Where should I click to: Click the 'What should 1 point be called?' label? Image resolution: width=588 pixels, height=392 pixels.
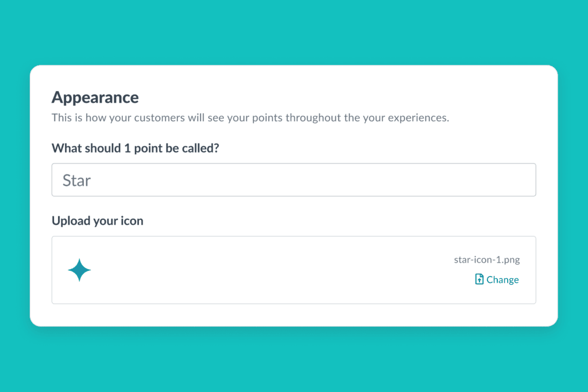(x=136, y=148)
